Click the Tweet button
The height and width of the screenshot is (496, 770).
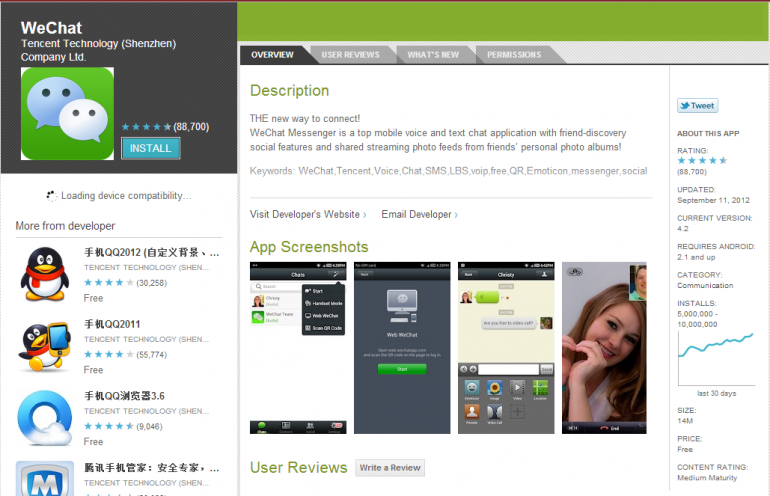pos(697,106)
